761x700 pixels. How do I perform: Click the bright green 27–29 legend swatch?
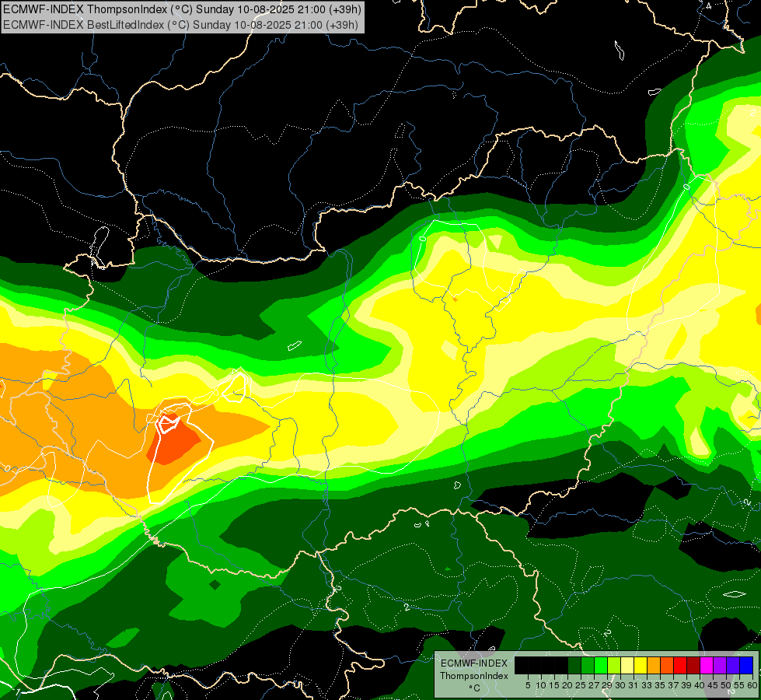pyautogui.click(x=601, y=665)
